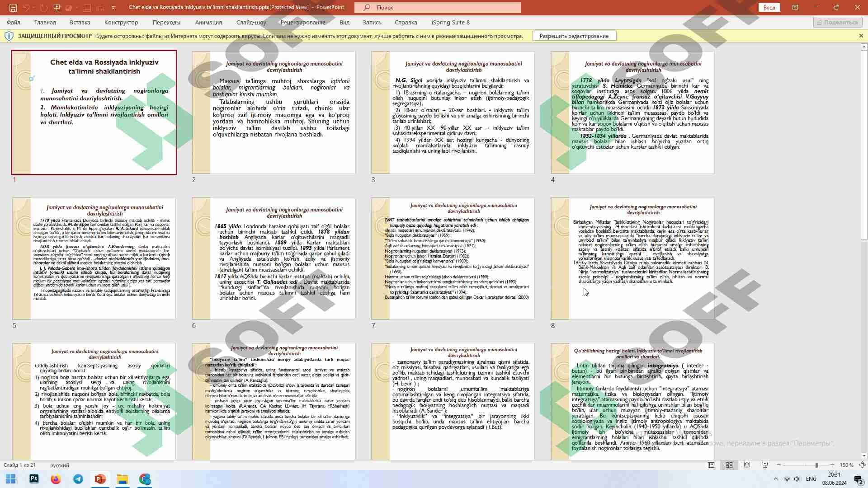This screenshot has width=868, height=488.
Task: Click status text Слайд 1 из 21
Action: [x=19, y=465]
